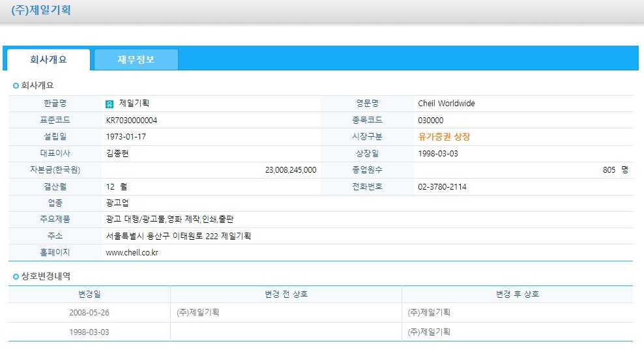This screenshot has height=348, width=644.
Task: Click the industry value 광고업
Action: [x=117, y=203]
